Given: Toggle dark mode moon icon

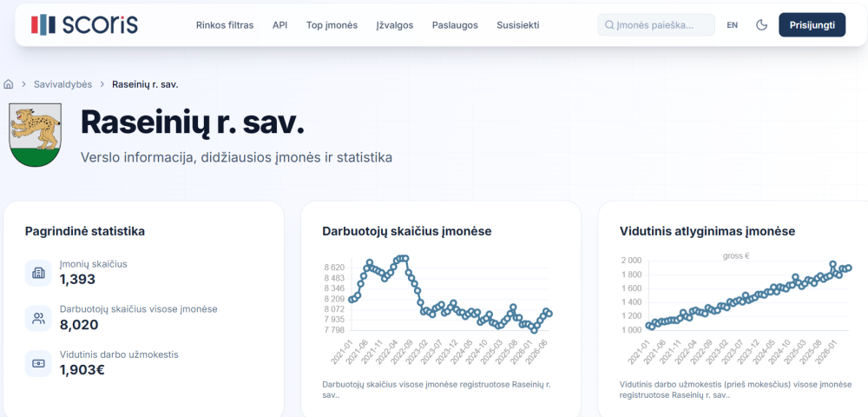Looking at the screenshot, I should coord(762,25).
